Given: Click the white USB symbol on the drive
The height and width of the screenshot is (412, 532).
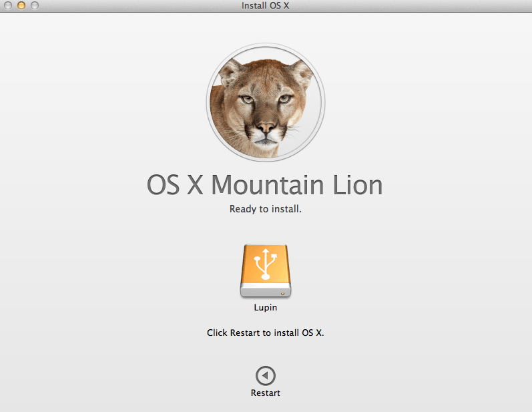Looking at the screenshot, I should tap(265, 262).
